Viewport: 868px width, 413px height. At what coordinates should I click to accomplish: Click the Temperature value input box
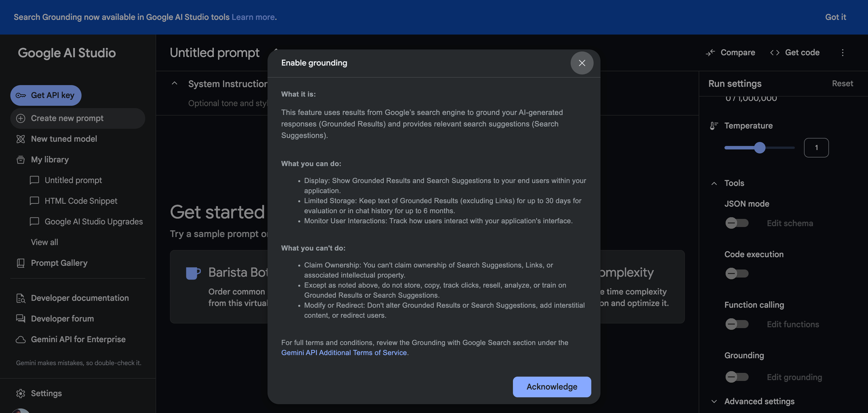[x=816, y=148]
